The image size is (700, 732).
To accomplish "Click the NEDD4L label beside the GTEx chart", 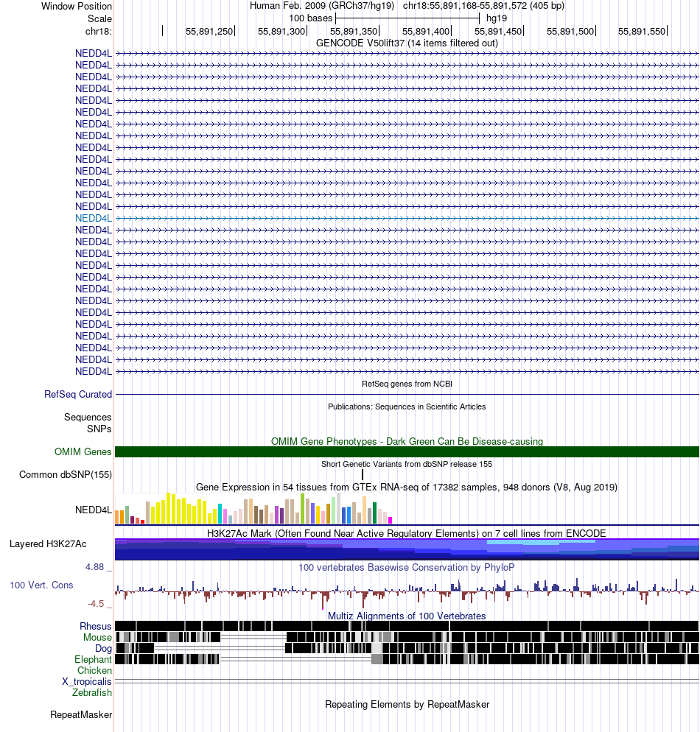I will click(94, 510).
